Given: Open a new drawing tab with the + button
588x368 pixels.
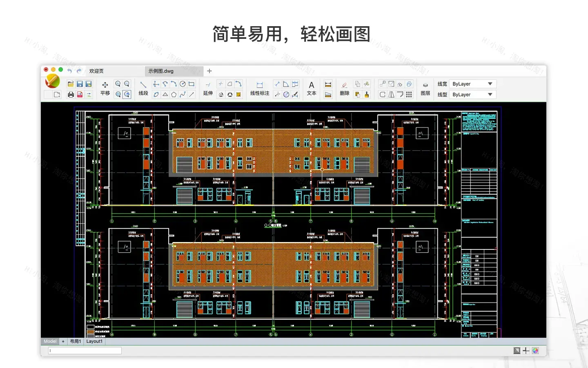Looking at the screenshot, I should [x=209, y=71].
